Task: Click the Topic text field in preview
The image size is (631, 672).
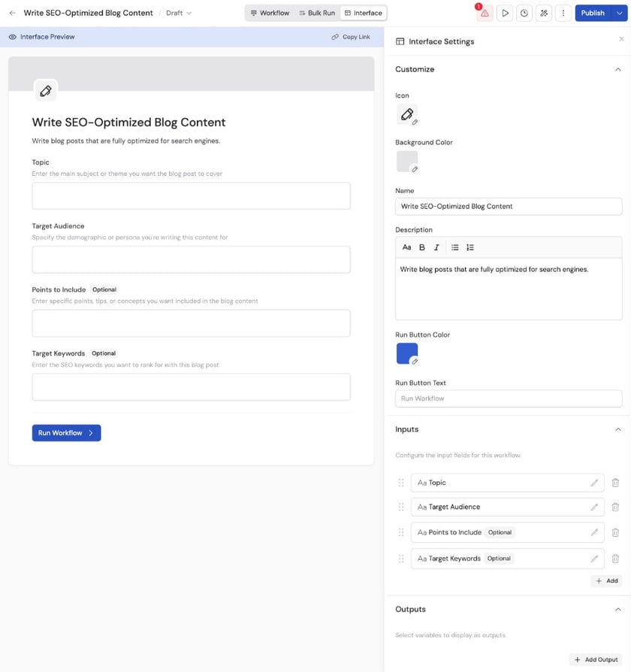Action: click(191, 196)
